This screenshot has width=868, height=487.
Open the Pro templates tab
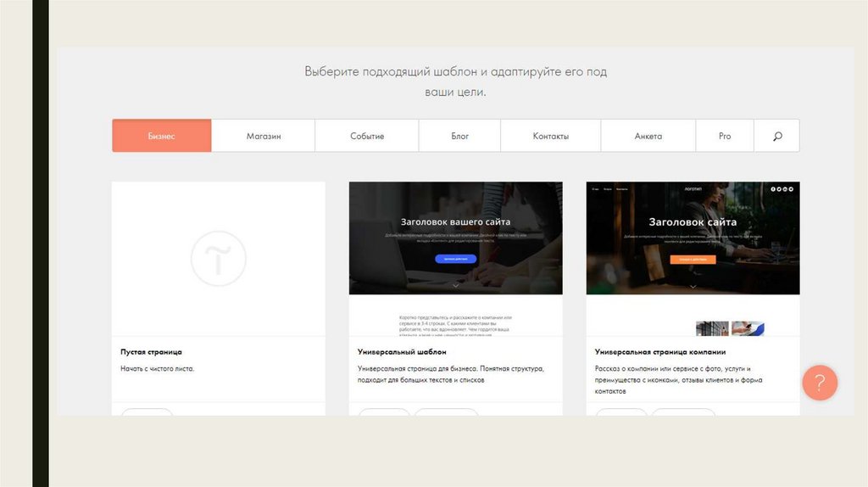pyautogui.click(x=725, y=136)
